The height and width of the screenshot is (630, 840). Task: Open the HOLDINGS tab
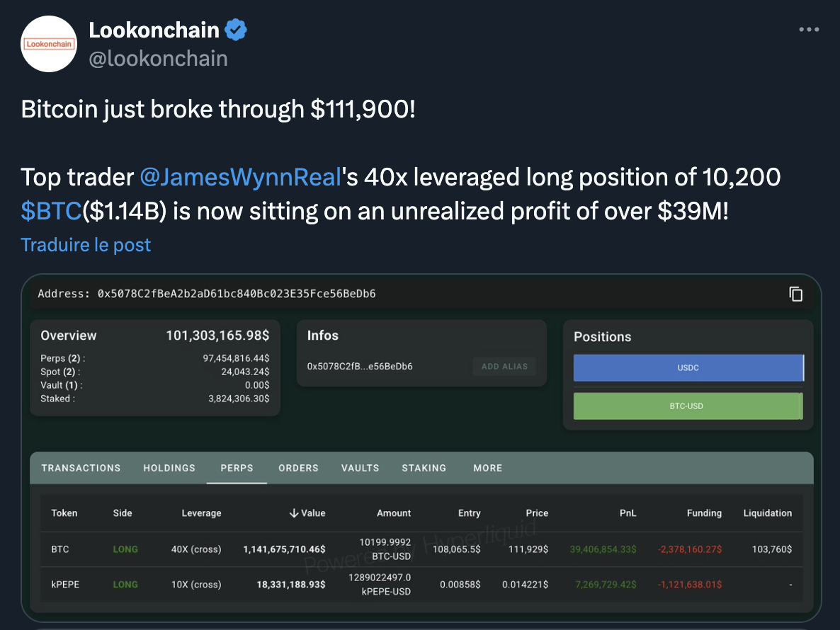(169, 468)
